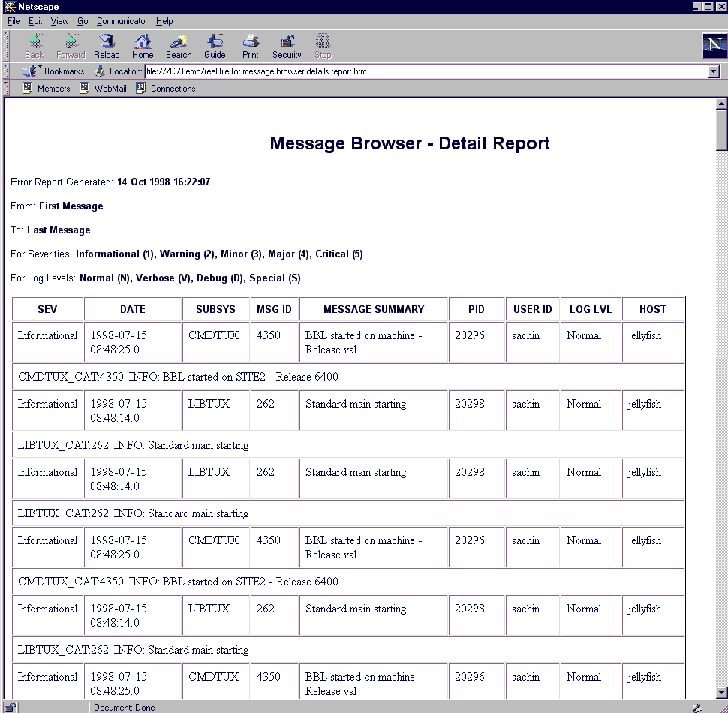This screenshot has height=713, width=728.
Task: Click the SUBSYS column header
Action: tap(216, 310)
